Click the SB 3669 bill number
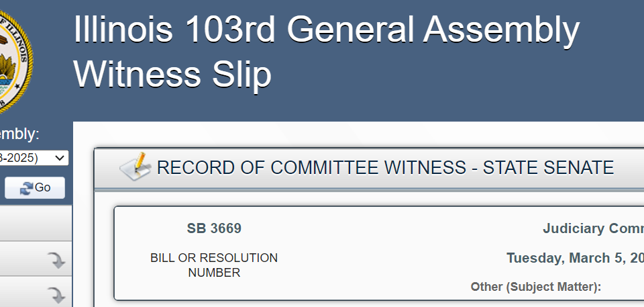Viewport: 644px width, 307px height. (x=214, y=228)
